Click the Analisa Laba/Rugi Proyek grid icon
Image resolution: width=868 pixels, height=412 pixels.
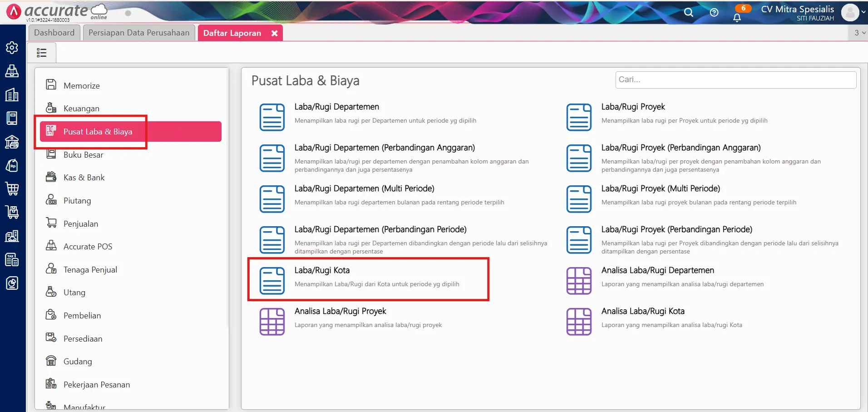tap(272, 322)
